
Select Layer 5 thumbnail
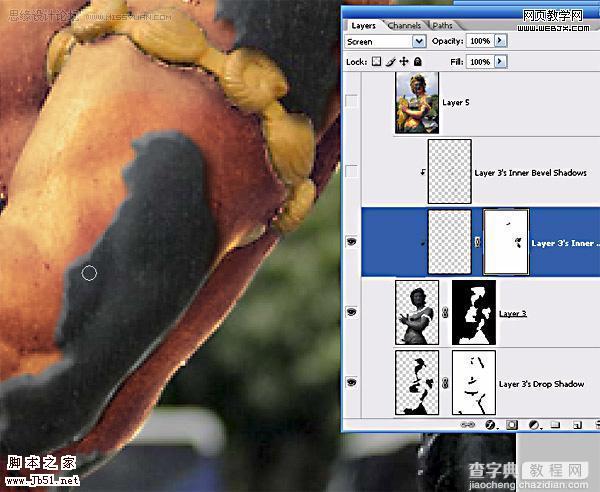417,103
